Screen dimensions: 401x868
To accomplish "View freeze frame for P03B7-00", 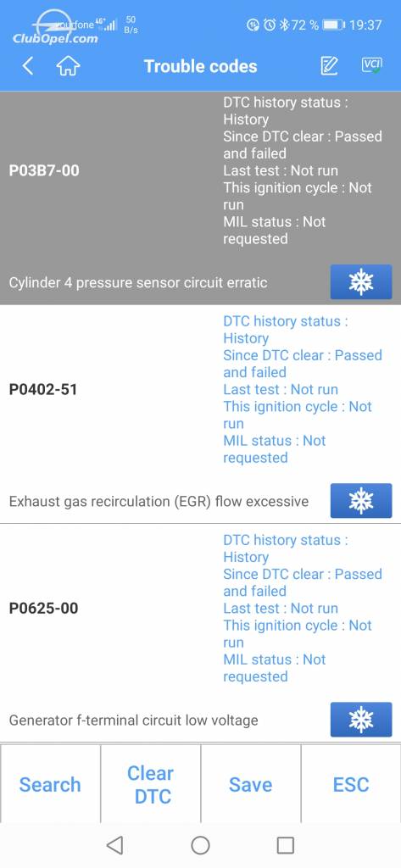I will point(361,282).
